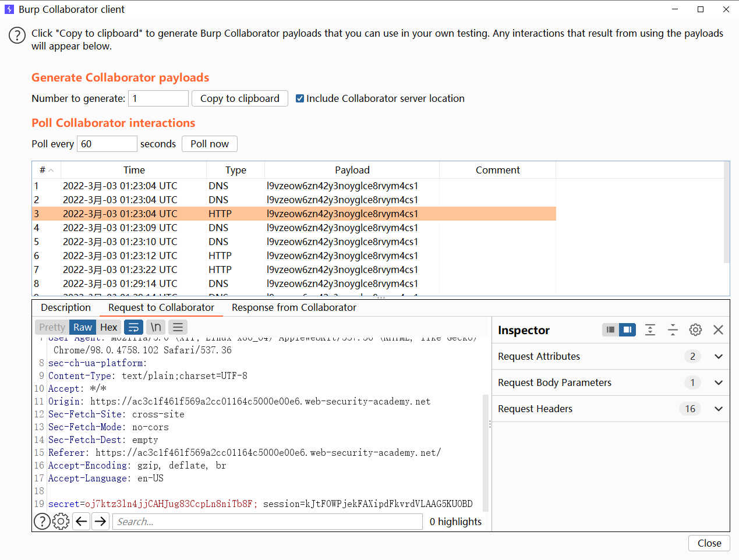Screen dimensions: 739x560
Task: Go to next search match arrow
Action: click(x=101, y=522)
